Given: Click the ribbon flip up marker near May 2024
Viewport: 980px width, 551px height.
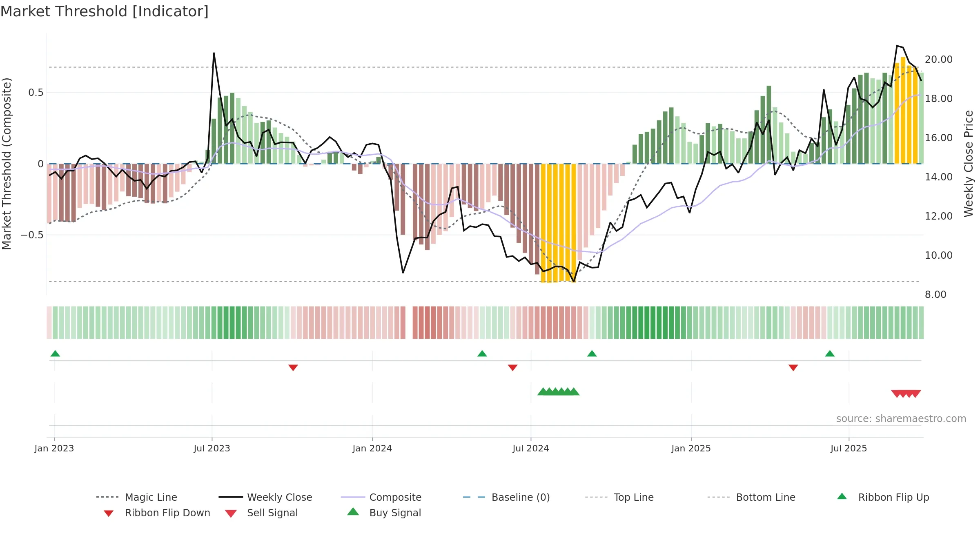Looking at the screenshot, I should tap(482, 353).
